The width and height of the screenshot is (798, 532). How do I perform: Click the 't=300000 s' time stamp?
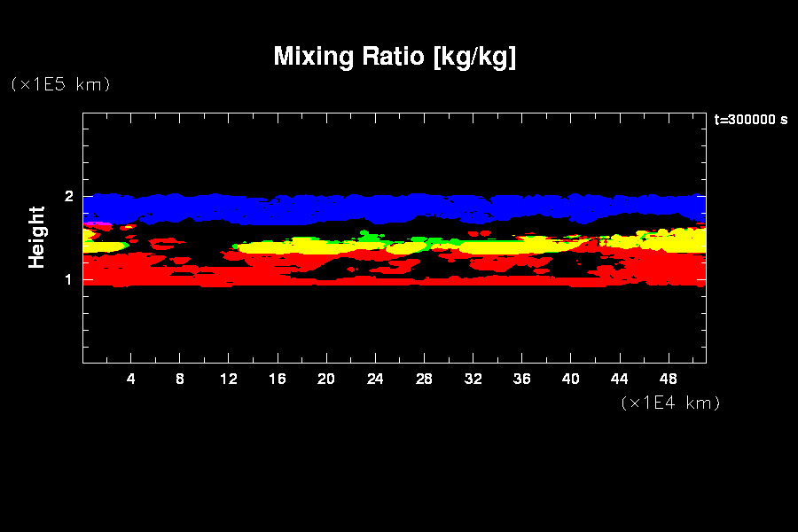pyautogui.click(x=751, y=120)
